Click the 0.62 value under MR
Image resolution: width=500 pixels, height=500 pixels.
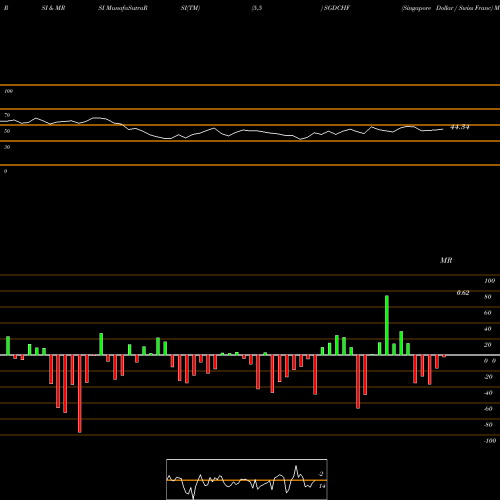point(463,293)
